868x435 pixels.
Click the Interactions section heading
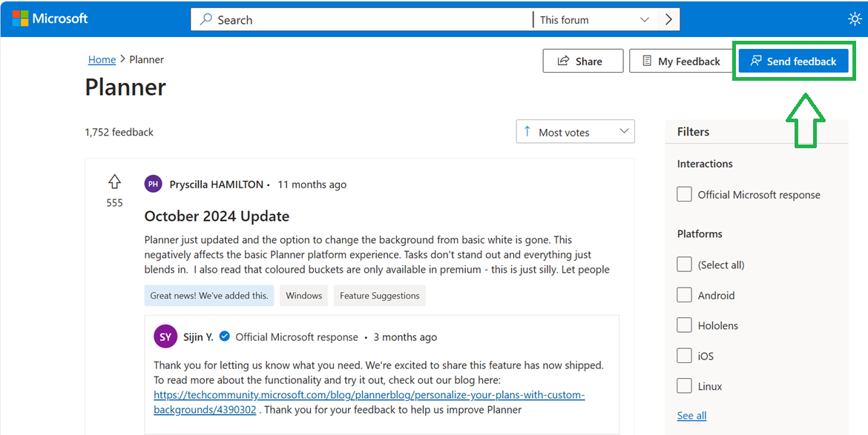(x=705, y=164)
